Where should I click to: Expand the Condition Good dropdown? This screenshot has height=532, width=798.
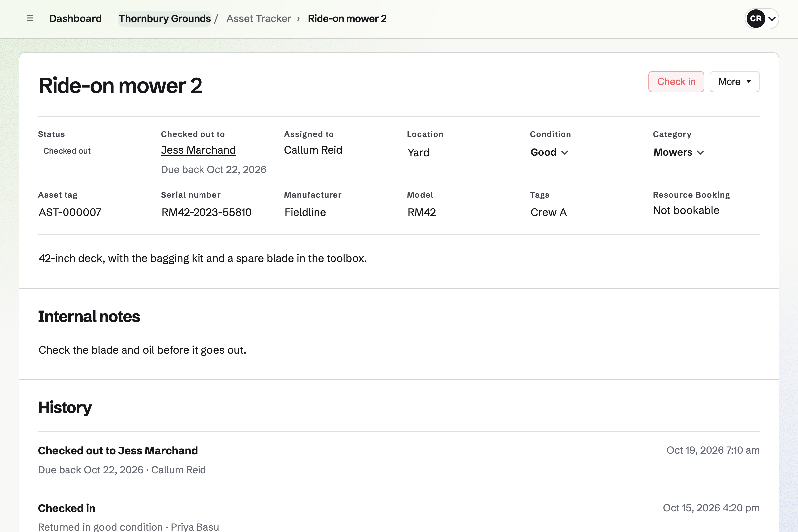(549, 152)
